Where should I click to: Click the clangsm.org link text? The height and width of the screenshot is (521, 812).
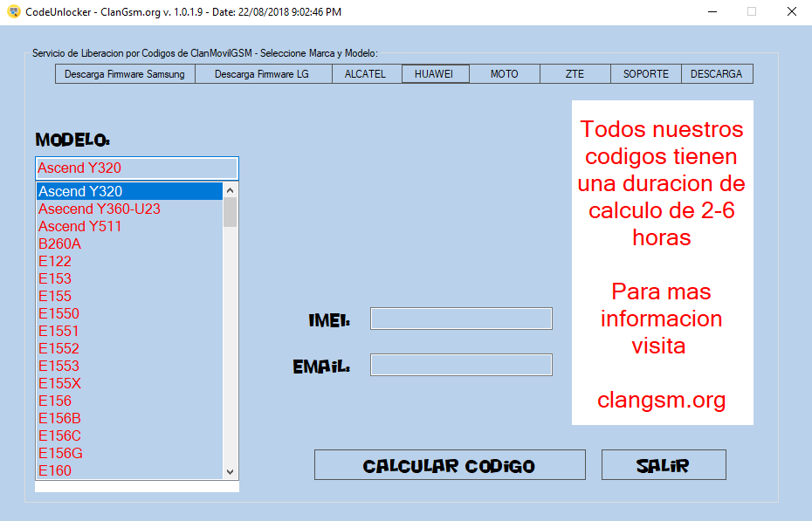[661, 401]
